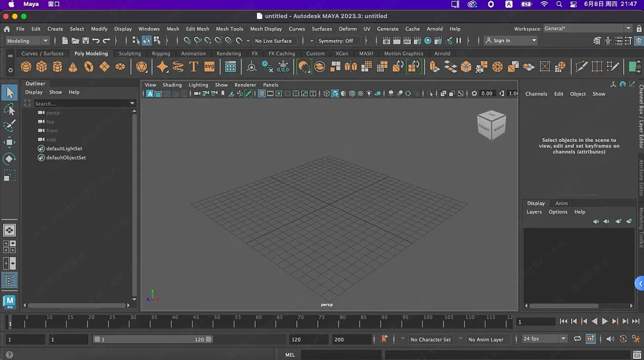Open the 24 fps frame rate dropdown
Image resolution: width=644 pixels, height=360 pixels.
(x=544, y=339)
